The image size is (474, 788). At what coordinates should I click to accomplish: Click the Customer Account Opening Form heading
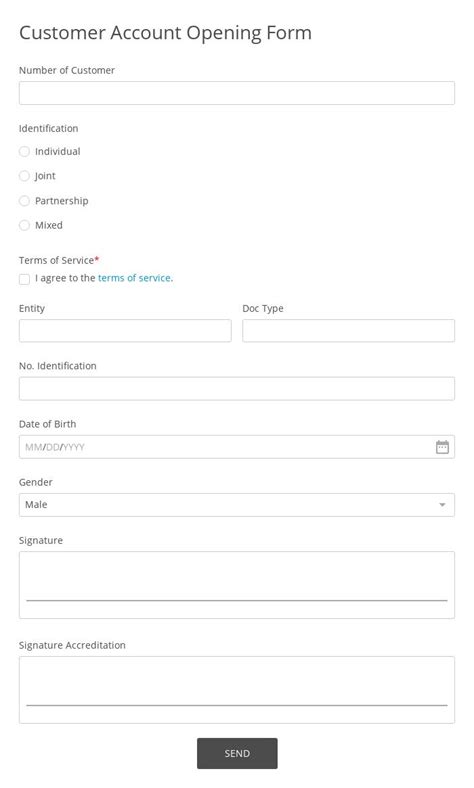pyautogui.click(x=165, y=33)
